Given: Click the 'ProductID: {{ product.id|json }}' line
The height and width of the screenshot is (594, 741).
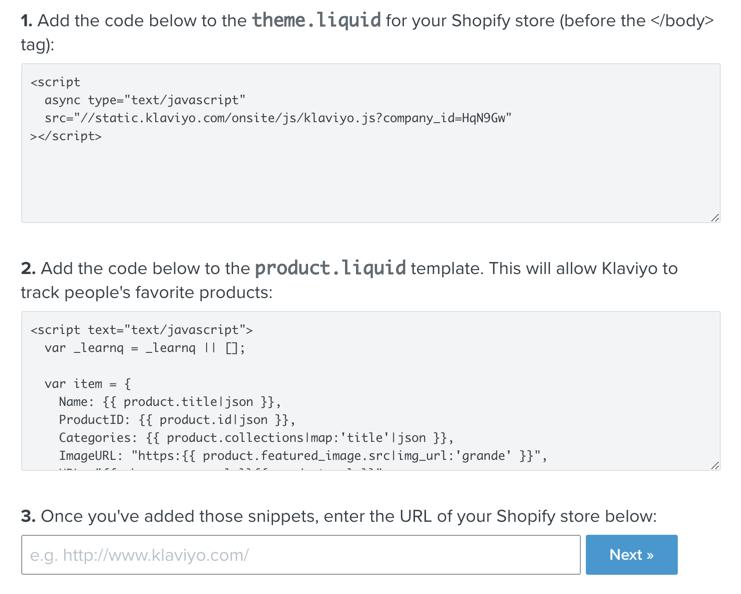Looking at the screenshot, I should coord(177,420).
